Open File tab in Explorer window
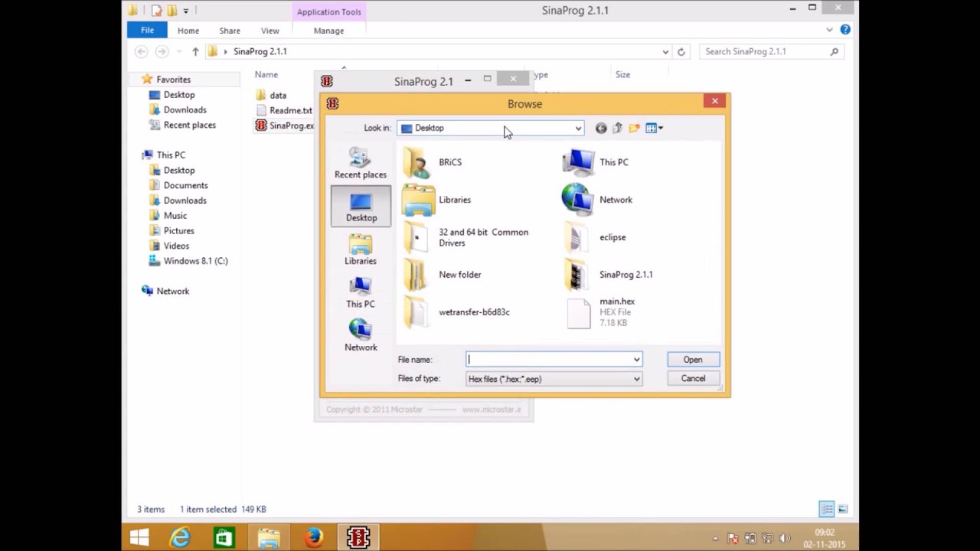The image size is (980, 551). 147,31
